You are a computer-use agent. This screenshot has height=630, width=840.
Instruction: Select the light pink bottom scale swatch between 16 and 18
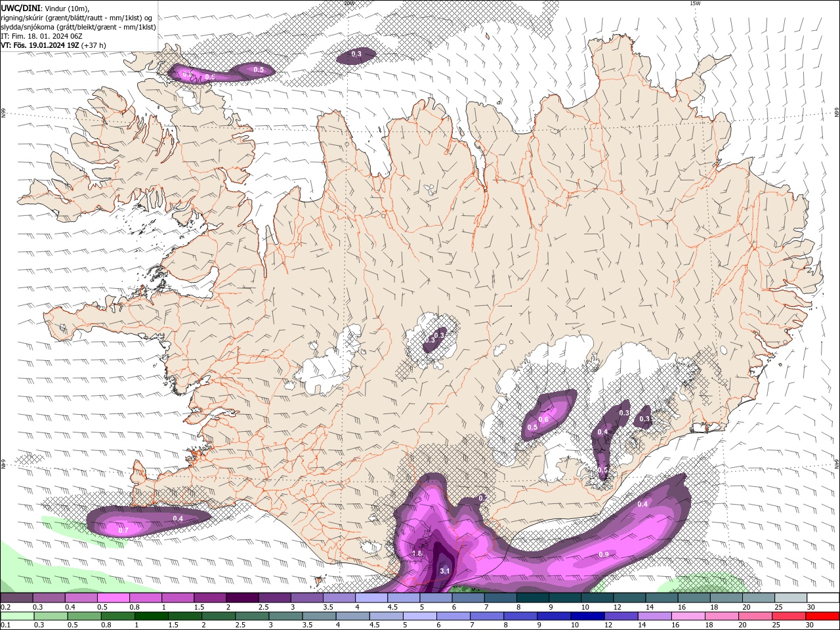tap(687, 616)
